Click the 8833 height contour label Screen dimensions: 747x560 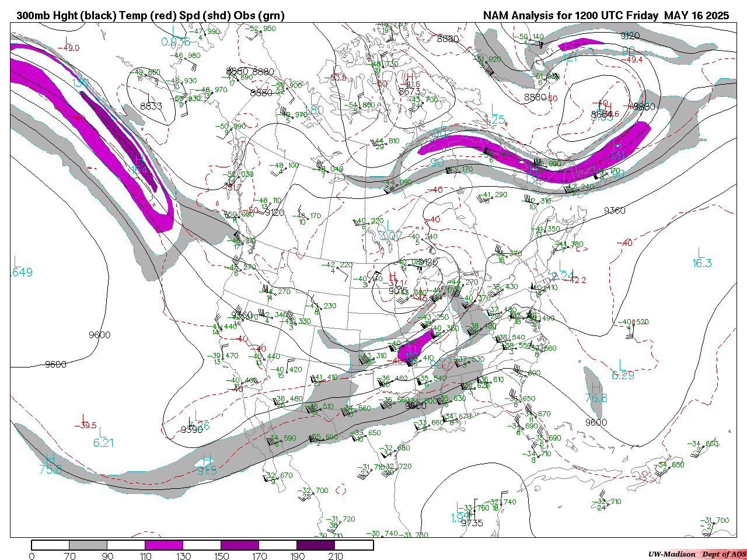[151, 106]
